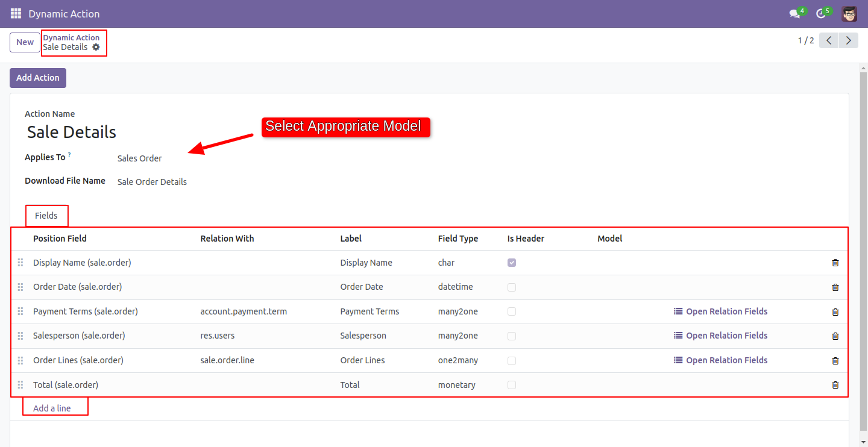Open the Dynamic Action breadcrumb link
This screenshot has width=868, height=447.
(x=71, y=37)
